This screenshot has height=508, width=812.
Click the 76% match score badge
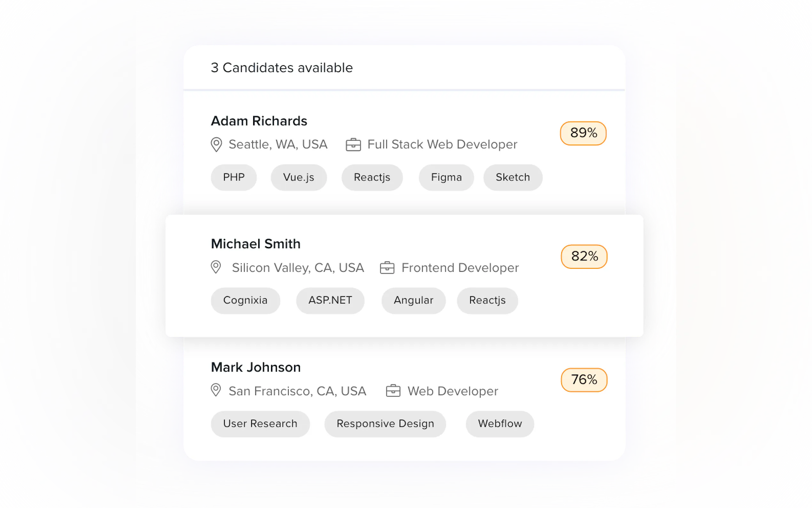[584, 380]
